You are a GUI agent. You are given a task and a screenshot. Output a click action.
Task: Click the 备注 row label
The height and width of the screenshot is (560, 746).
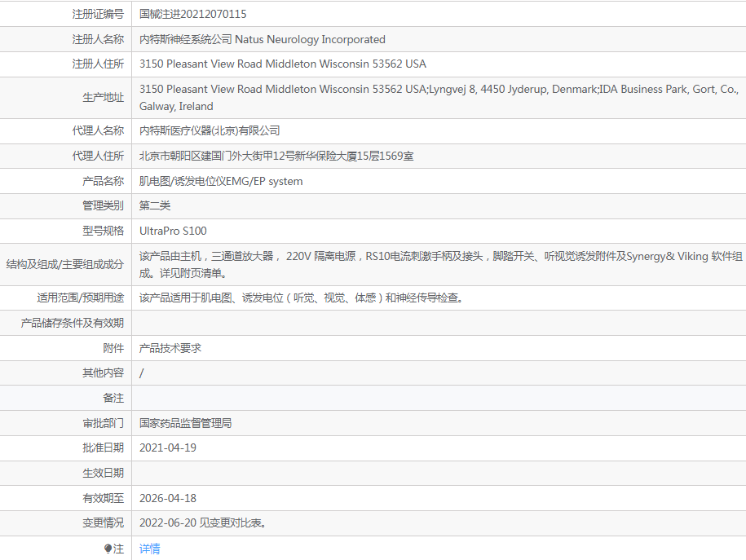[x=113, y=399]
